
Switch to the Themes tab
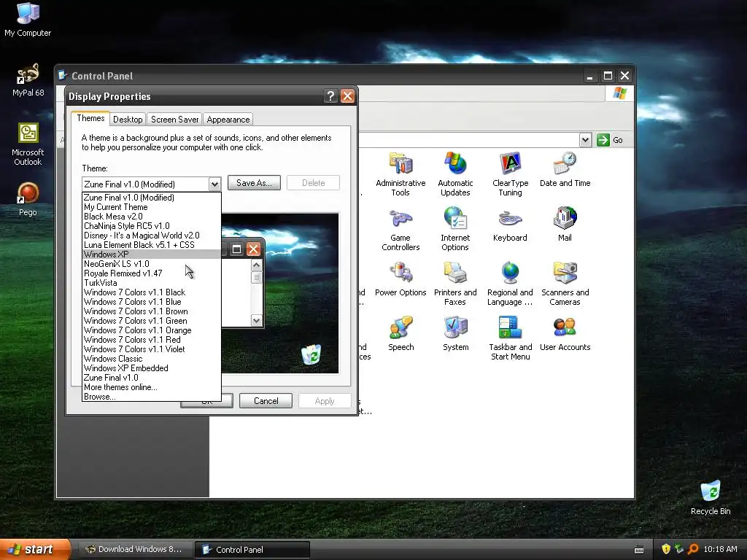coord(90,118)
